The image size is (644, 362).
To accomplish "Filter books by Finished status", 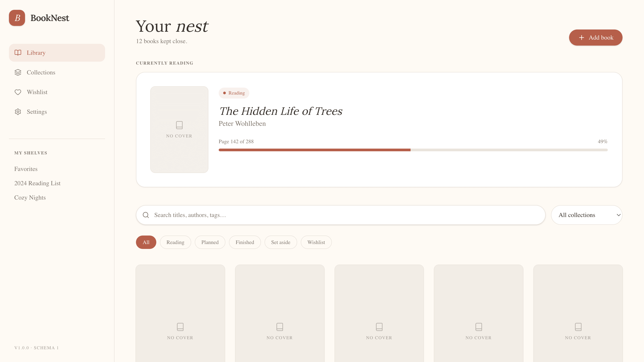I will point(245,242).
